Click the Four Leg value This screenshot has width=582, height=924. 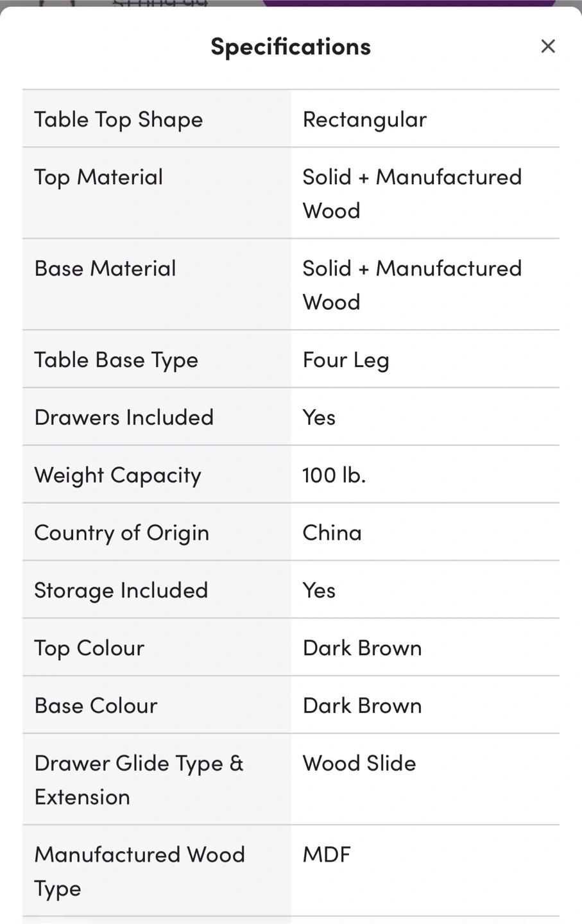346,360
